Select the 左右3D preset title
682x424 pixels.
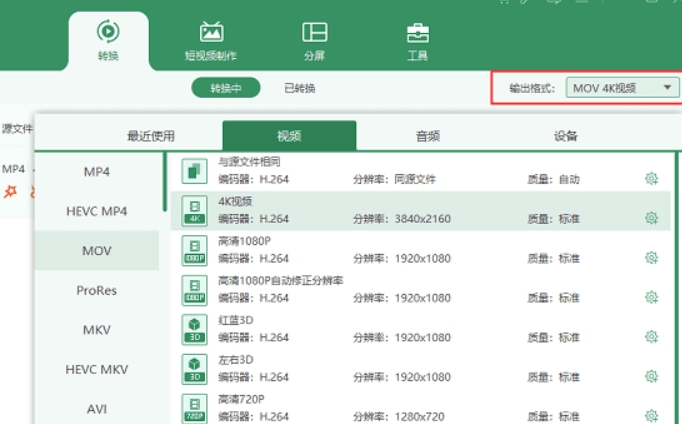coord(235,360)
